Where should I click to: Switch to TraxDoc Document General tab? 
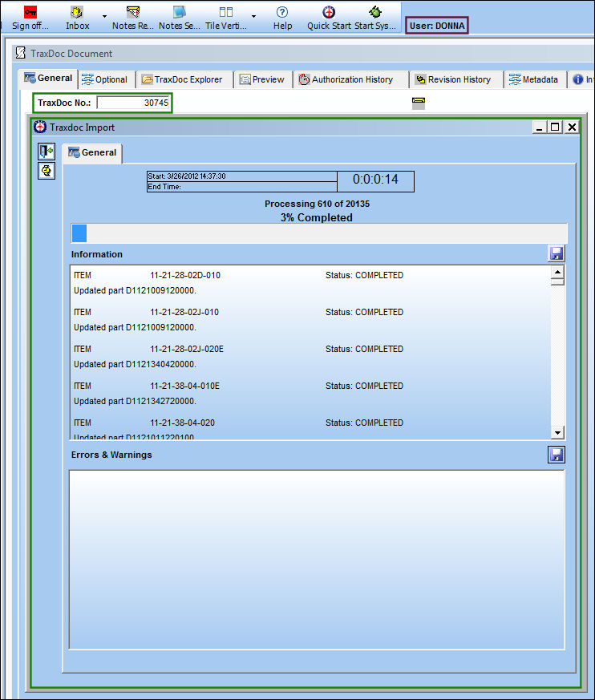point(48,79)
